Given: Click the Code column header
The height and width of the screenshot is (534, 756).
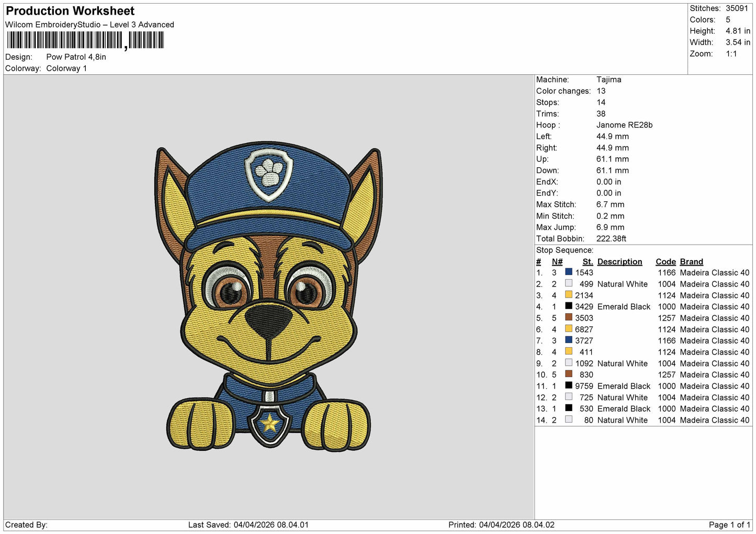Looking at the screenshot, I should 666,262.
